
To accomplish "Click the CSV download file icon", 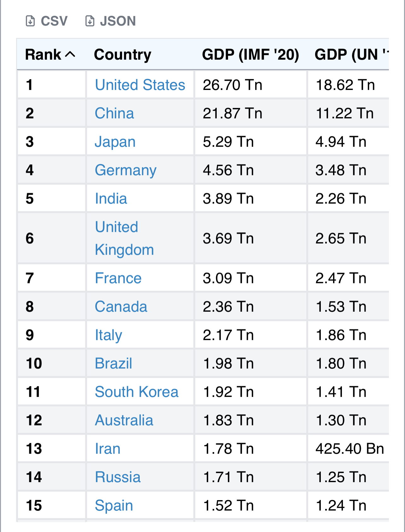I will click(30, 21).
